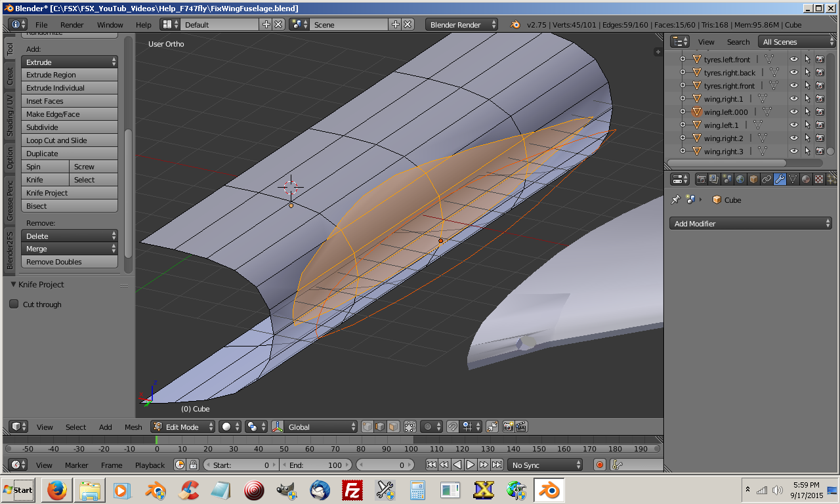The width and height of the screenshot is (840, 504).
Task: Open the Constraints properties tab (chain link icon)
Action: 766,179
